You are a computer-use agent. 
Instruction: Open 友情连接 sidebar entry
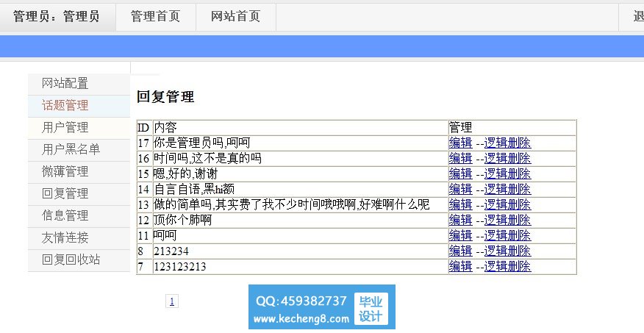click(79, 237)
